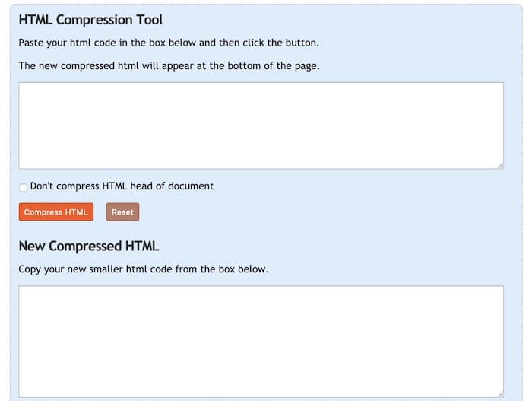Enable Don't compress HTML head checkbox
The width and height of the screenshot is (532, 401).
(24, 187)
